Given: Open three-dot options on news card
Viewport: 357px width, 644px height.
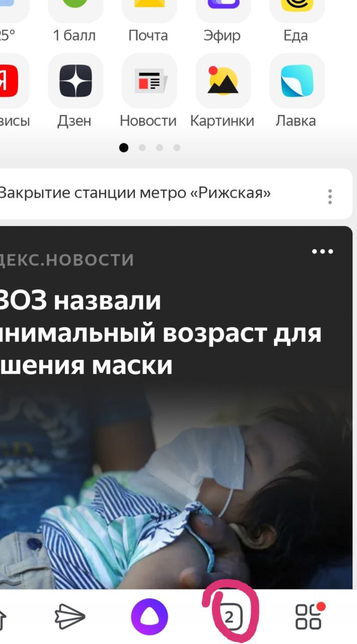Looking at the screenshot, I should pos(322,251).
